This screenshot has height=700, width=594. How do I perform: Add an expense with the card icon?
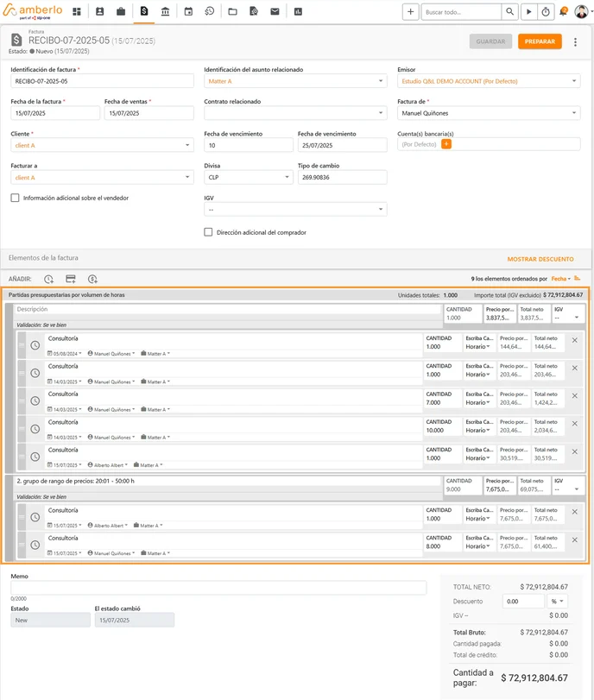(x=71, y=279)
